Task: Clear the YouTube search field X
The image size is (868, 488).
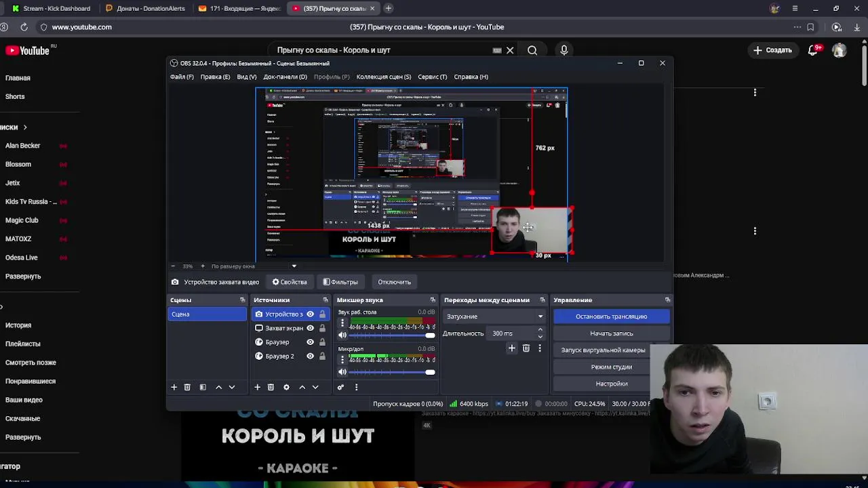Action: (510, 50)
